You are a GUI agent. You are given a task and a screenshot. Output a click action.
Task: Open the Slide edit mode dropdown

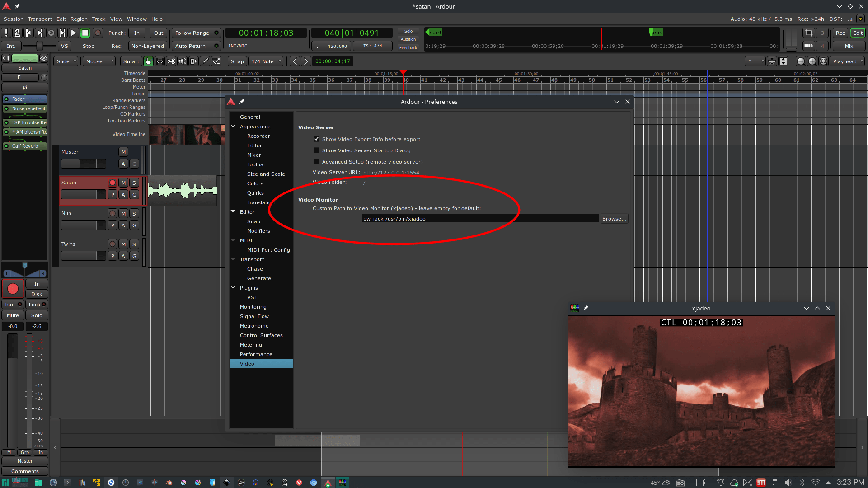point(66,61)
